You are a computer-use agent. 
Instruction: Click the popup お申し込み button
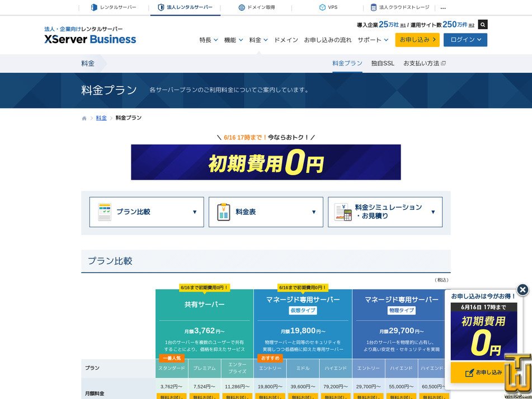pos(484,373)
